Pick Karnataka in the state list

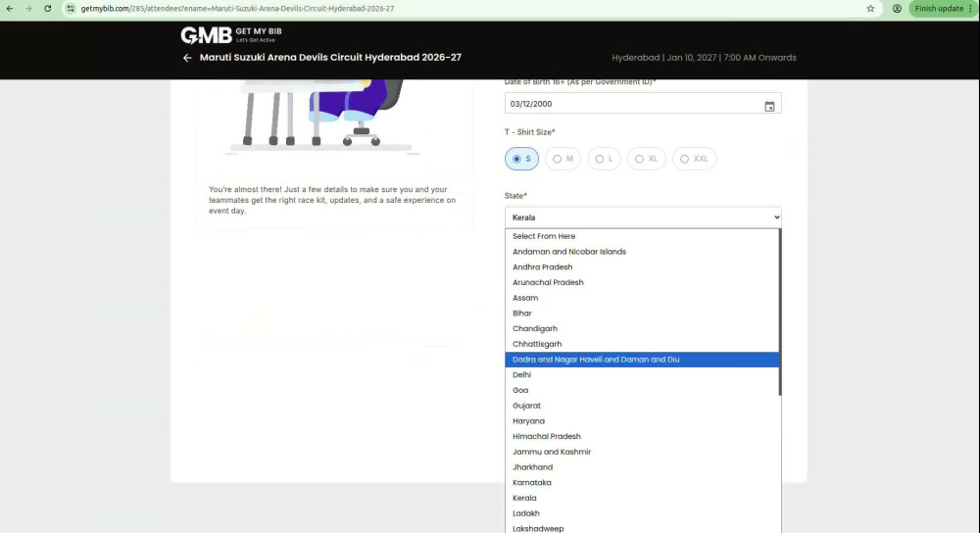pyautogui.click(x=642, y=482)
